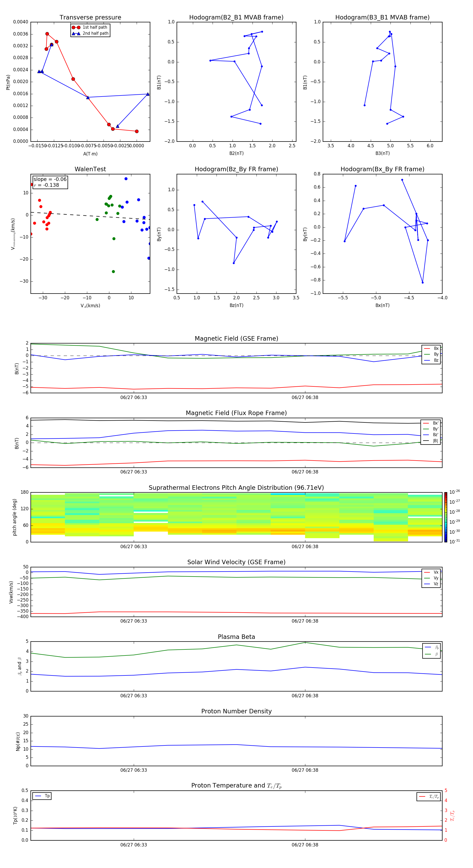473x868 pixels.
Task: Select By' in the Flux Rope legend
Action: 431,429
